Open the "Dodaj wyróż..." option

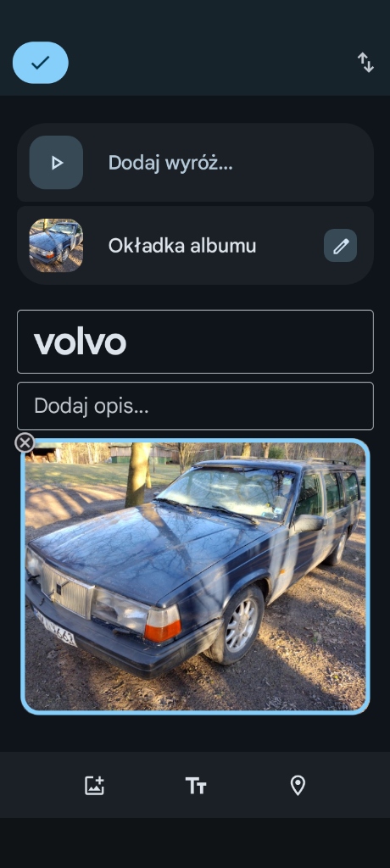196,163
